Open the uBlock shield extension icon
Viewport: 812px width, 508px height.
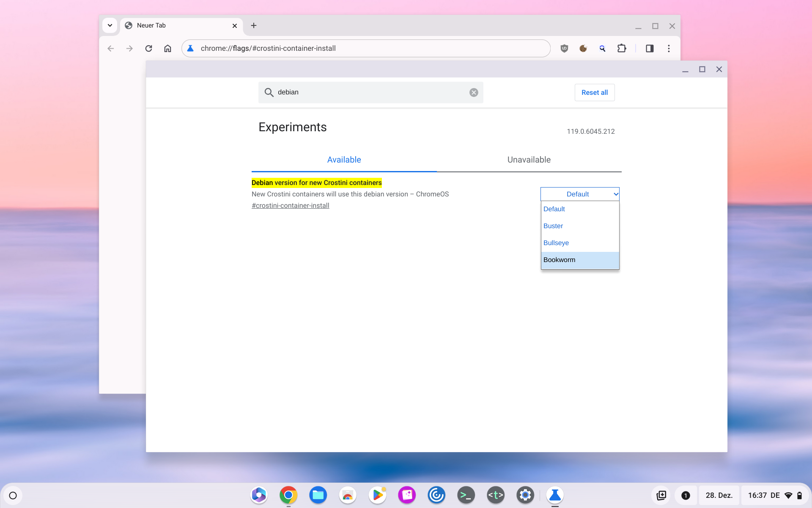pos(564,48)
